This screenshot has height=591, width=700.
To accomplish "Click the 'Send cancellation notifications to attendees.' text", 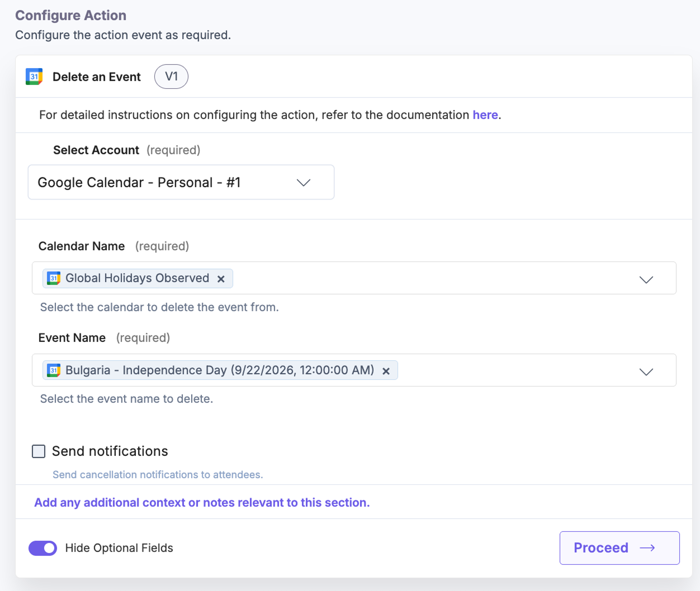I will (158, 474).
